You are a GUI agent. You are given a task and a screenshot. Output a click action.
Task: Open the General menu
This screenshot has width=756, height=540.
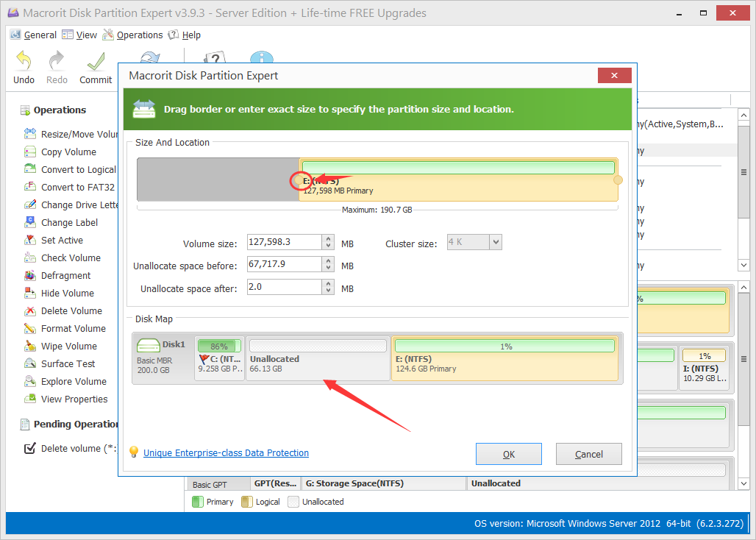point(33,35)
